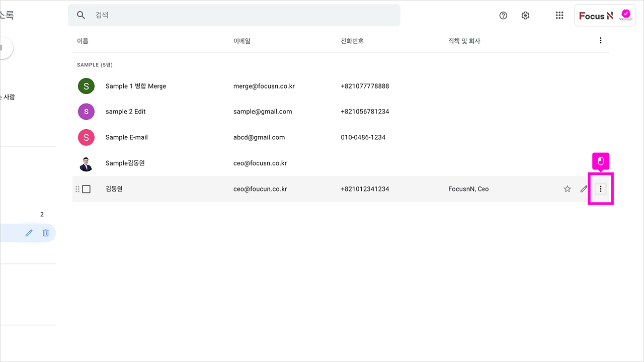Open contact 김동원

114,189
